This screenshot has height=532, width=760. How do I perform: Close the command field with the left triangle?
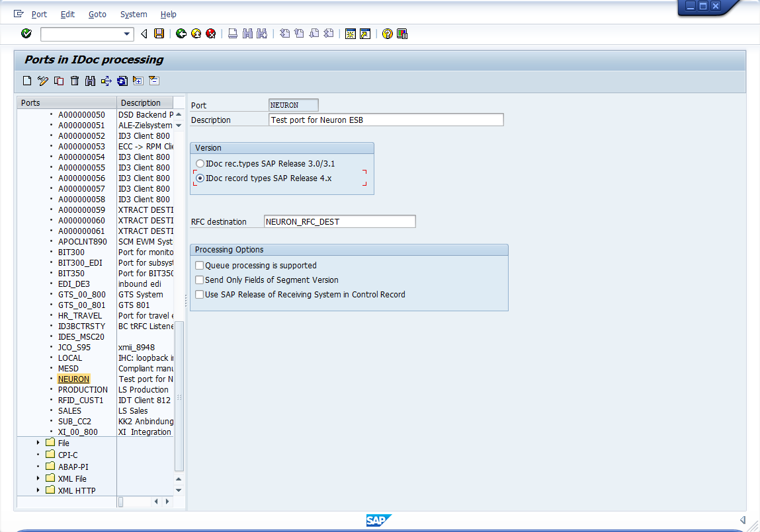144,34
